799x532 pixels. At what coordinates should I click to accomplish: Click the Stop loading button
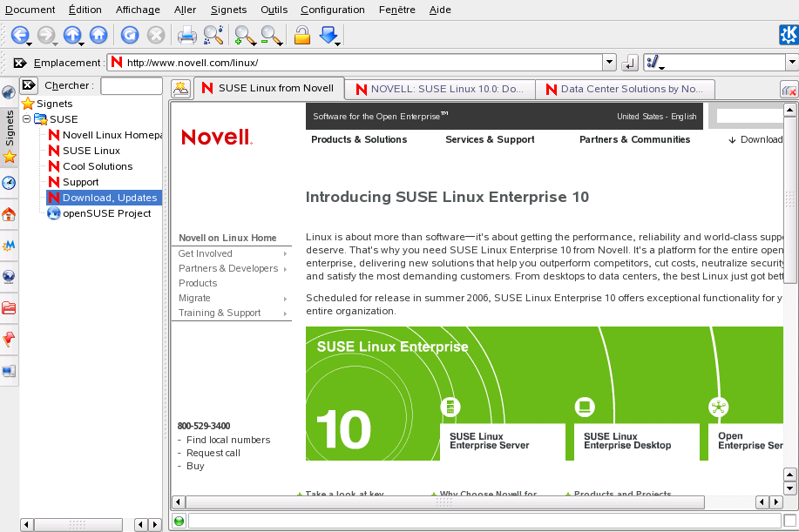156,35
